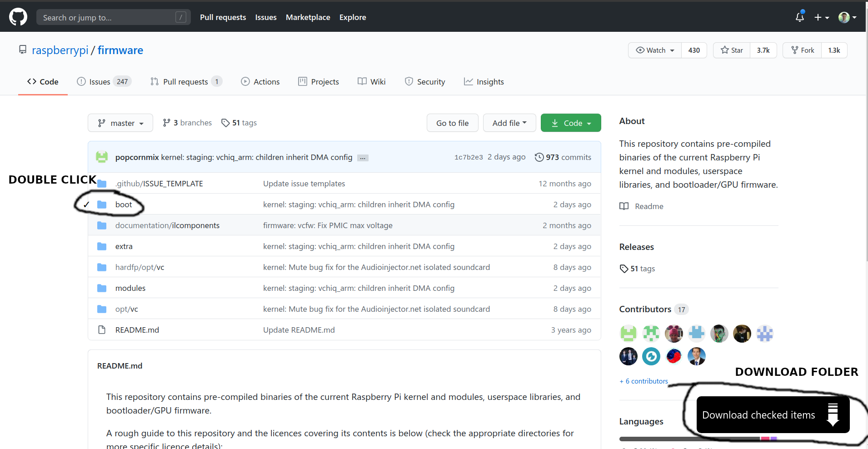Viewport: 868px width, 449px height.
Task: Open the Readme link in About
Action: (x=641, y=206)
